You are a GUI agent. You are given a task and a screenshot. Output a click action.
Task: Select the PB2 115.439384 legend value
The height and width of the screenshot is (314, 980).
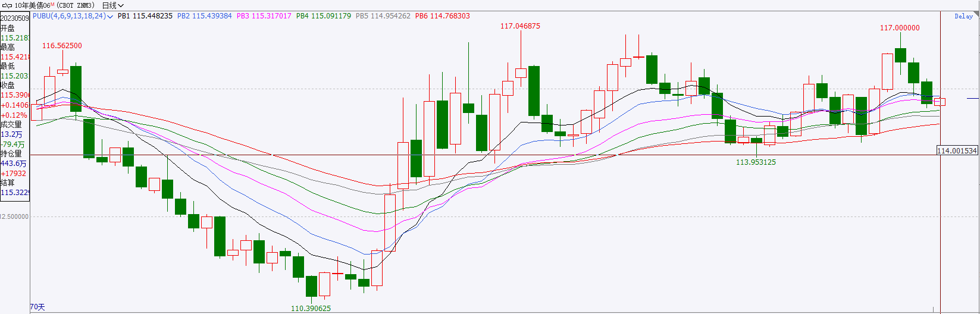coord(205,16)
